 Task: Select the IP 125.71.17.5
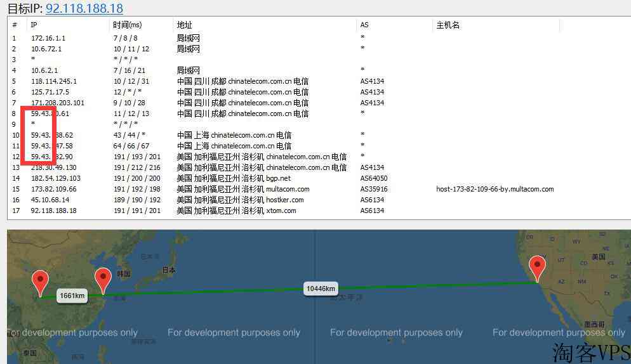(x=50, y=92)
